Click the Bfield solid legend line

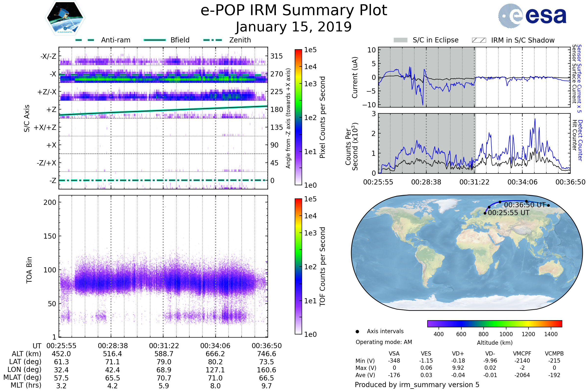pyautogui.click(x=155, y=40)
